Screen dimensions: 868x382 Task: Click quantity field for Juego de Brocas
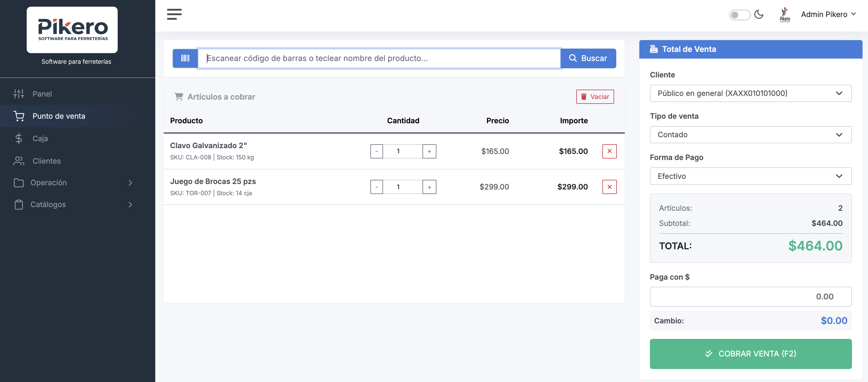point(403,187)
